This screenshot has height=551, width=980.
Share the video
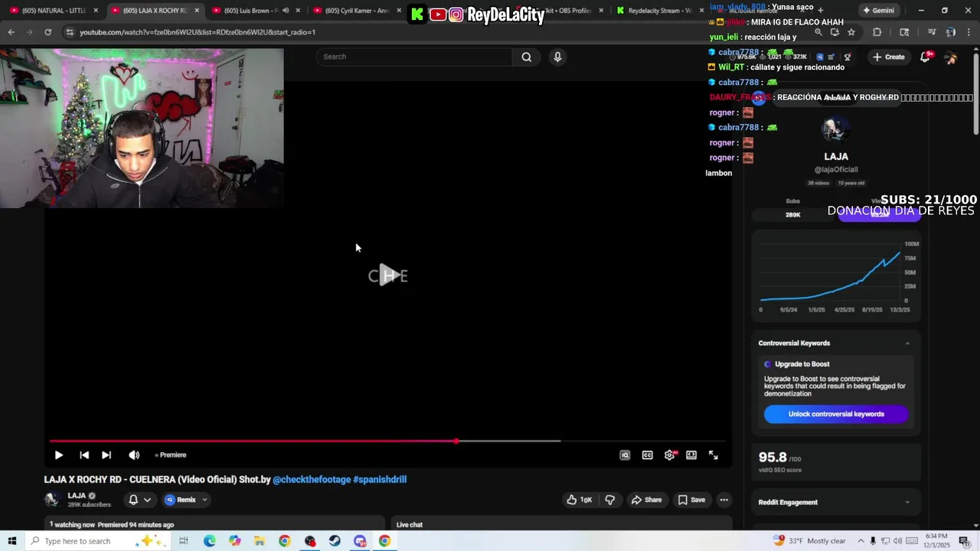pyautogui.click(x=646, y=500)
